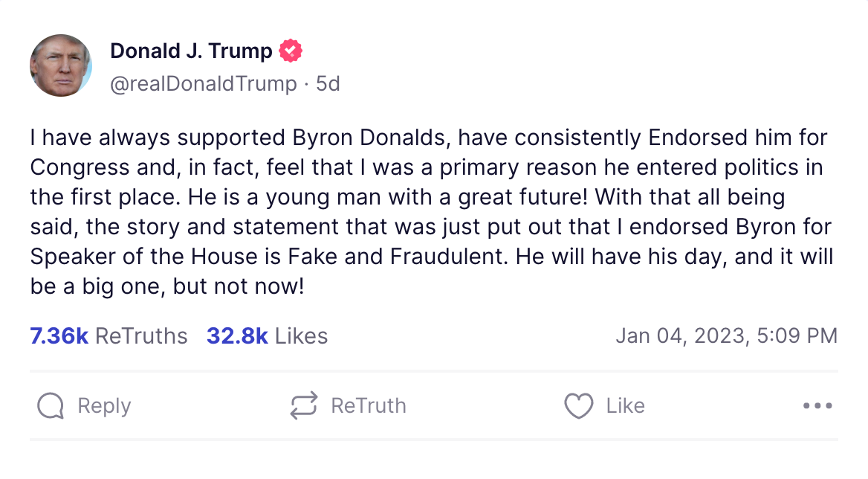Open the three-dot more options menu
This screenshot has height=479, width=868.
click(817, 406)
